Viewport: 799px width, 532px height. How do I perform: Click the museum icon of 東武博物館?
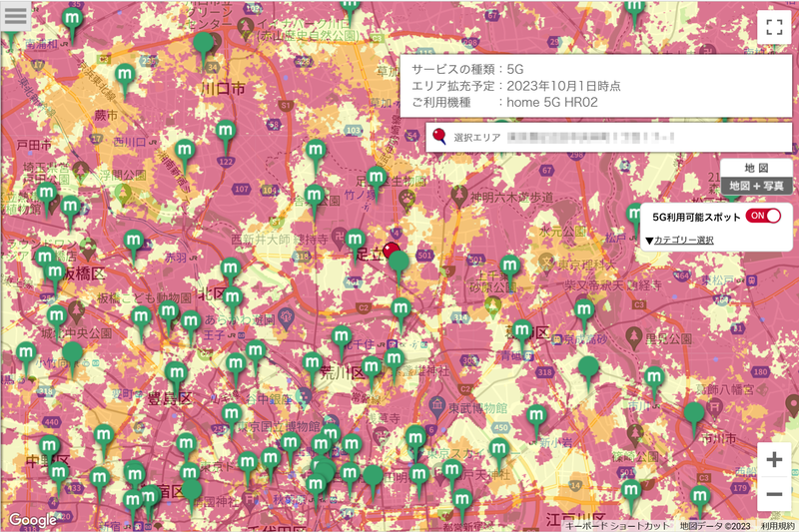[x=436, y=405]
